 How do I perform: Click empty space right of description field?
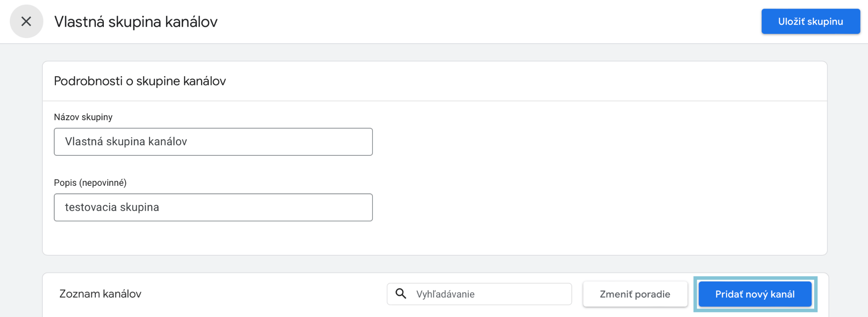pyautogui.click(x=593, y=207)
